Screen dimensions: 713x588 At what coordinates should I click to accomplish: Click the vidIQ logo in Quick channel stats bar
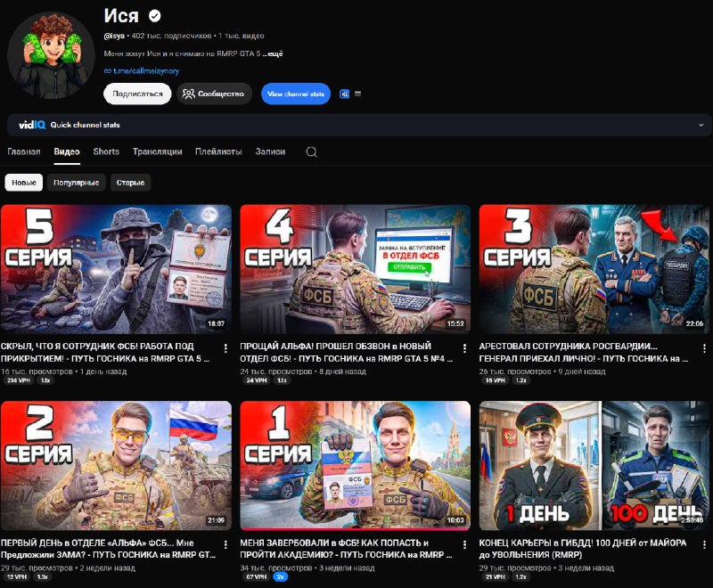(x=32, y=125)
